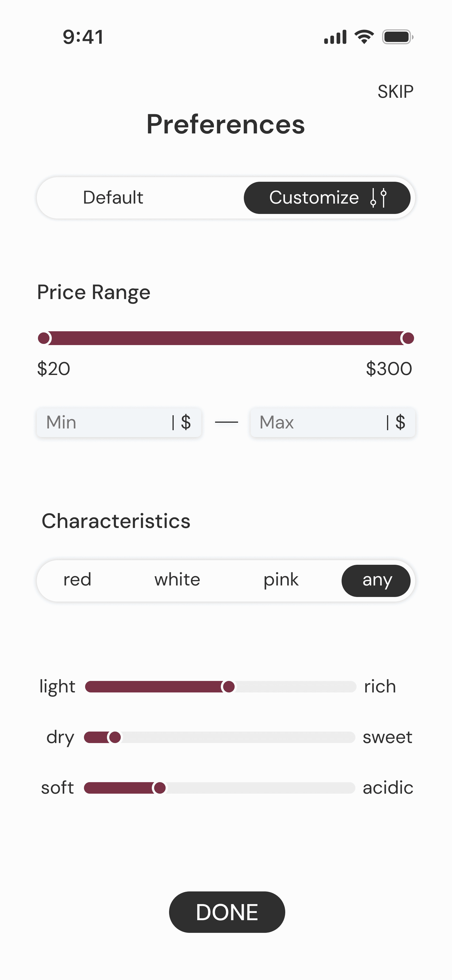Click the minimum price slider handle
452x980 pixels.
(44, 338)
